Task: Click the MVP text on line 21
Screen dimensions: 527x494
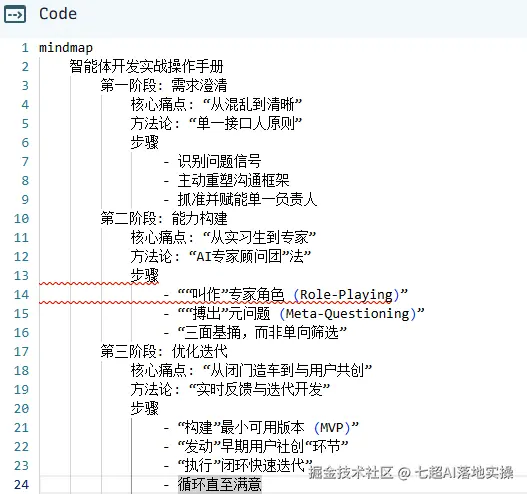Action: 331,428
